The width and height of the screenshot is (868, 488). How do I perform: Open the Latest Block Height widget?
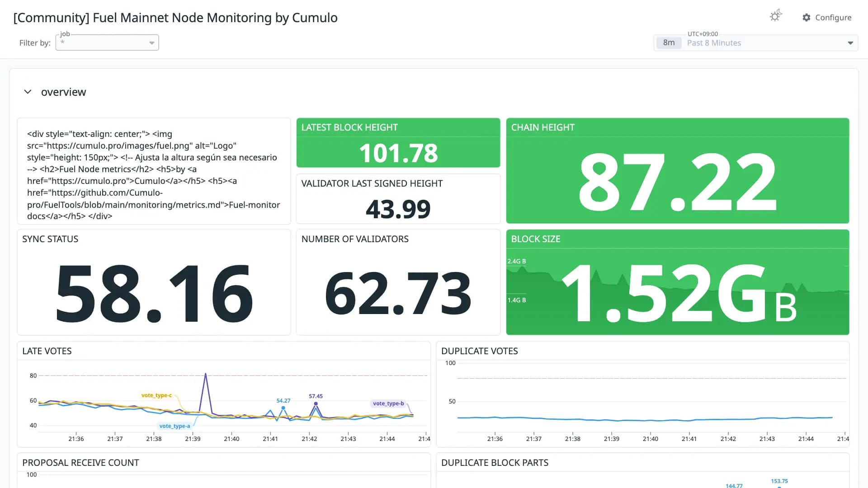[398, 143]
